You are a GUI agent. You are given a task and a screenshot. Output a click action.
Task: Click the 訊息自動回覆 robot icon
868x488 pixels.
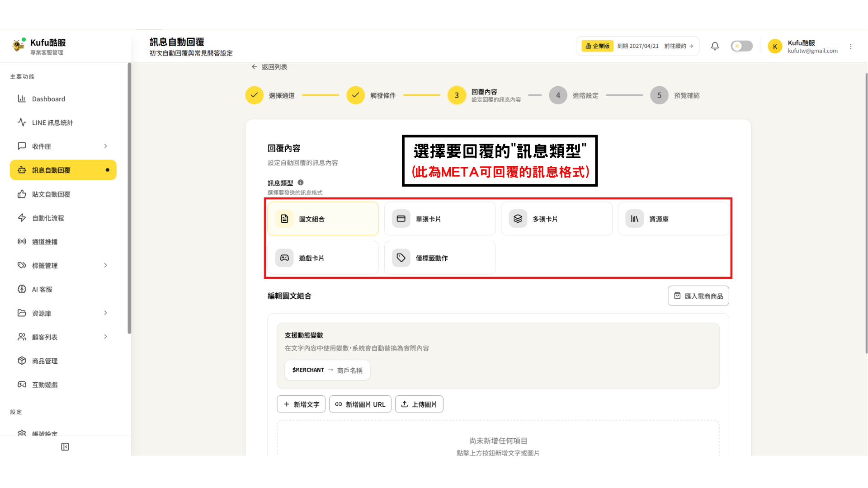click(22, 170)
